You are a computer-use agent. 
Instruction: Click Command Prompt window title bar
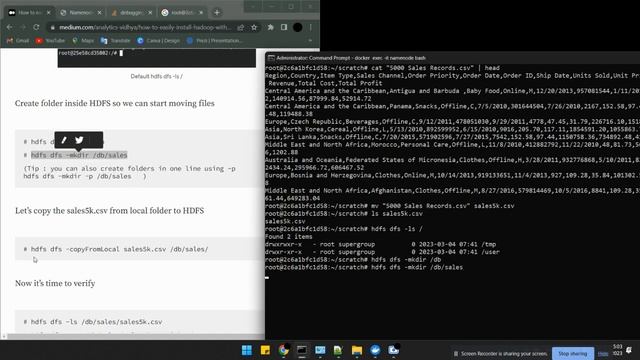pyautogui.click(x=453, y=58)
